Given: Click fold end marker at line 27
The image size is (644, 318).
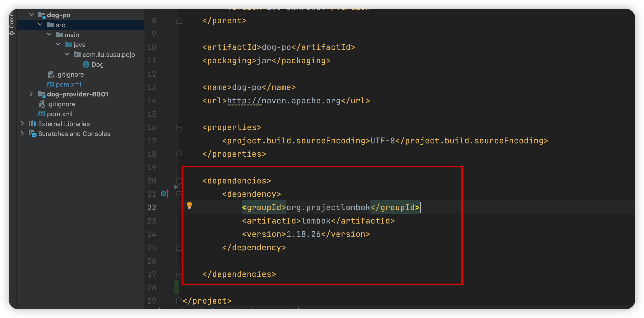Looking at the screenshot, I should (x=179, y=274).
